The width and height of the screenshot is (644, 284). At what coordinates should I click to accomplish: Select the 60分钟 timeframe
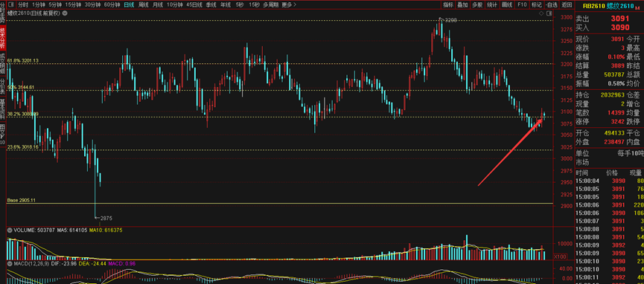coord(112,5)
